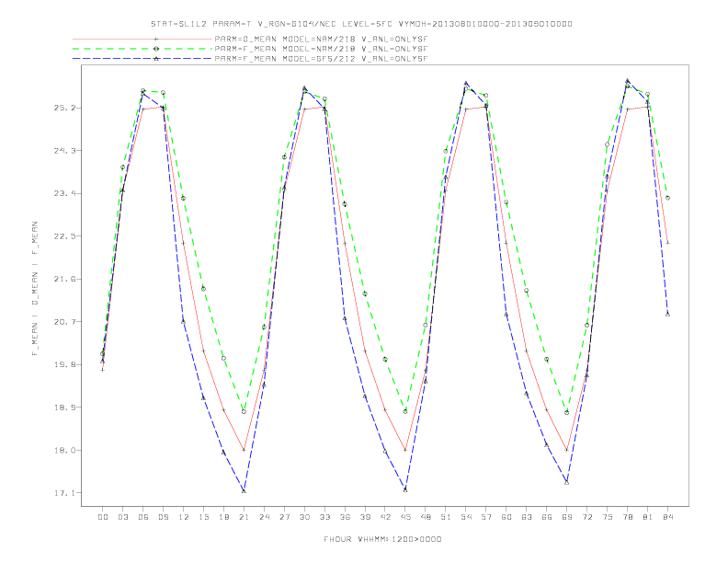Click x-axis forecast hour label 12

(x=184, y=517)
